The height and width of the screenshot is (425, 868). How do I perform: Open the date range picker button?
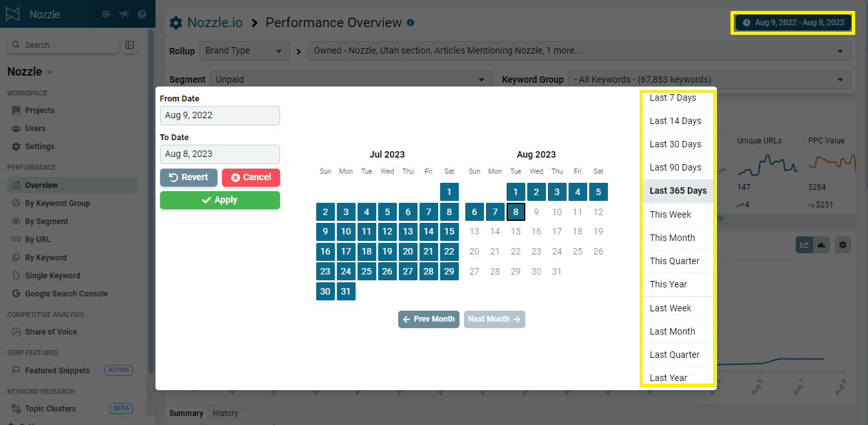(x=793, y=23)
